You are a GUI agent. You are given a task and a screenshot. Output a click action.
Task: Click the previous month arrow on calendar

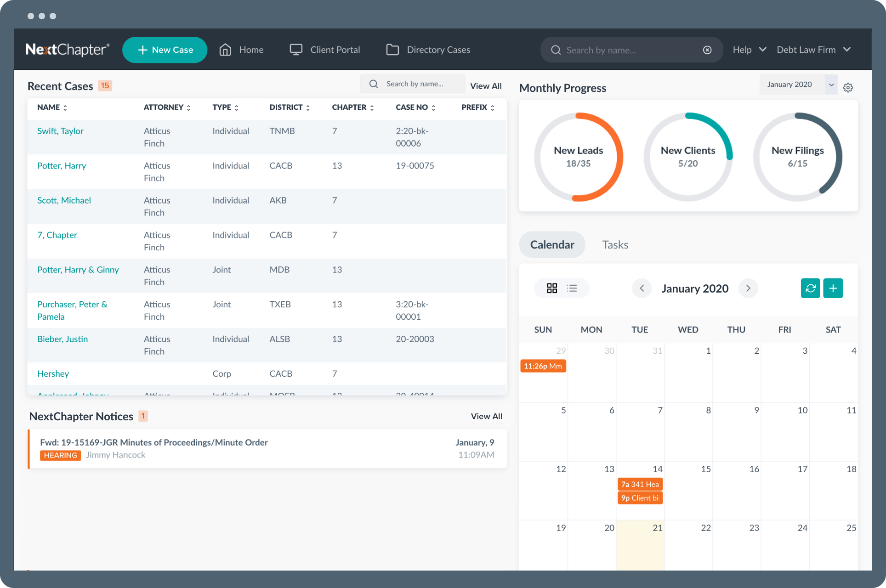click(642, 288)
